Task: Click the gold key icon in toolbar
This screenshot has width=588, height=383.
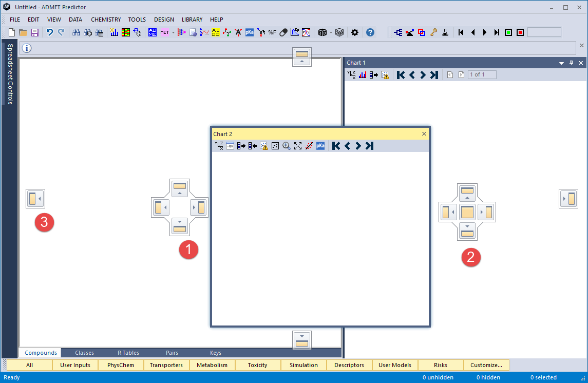Action: pos(433,32)
